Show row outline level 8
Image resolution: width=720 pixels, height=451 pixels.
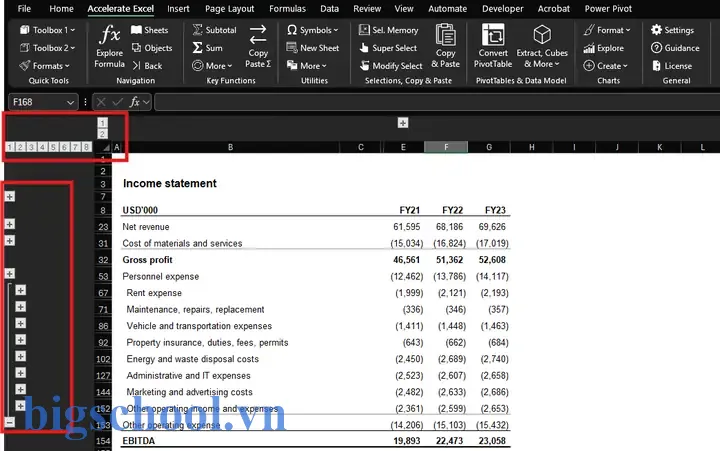tap(86, 147)
